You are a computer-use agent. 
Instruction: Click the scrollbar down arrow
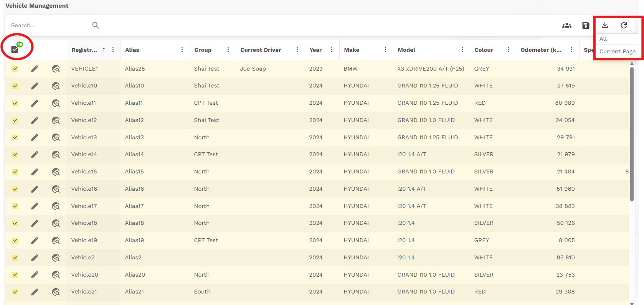point(632,303)
